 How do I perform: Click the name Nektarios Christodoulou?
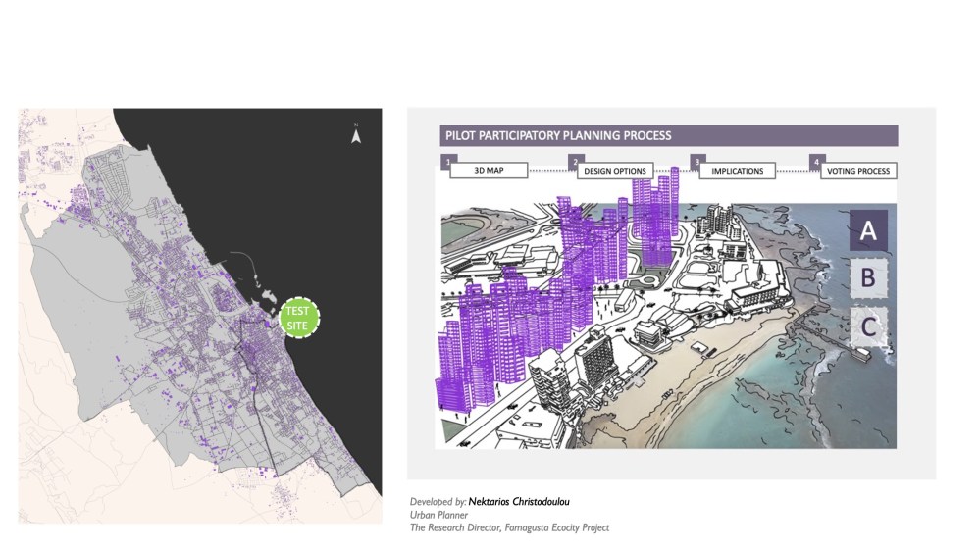click(x=519, y=501)
